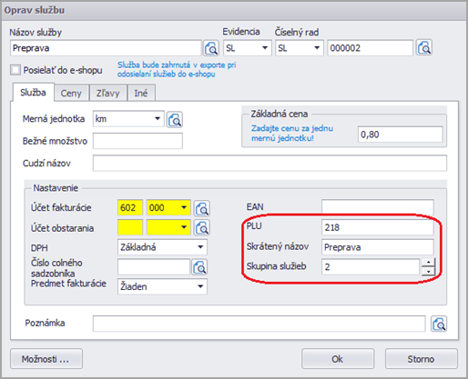Click the Možnosti button
Screen dimensions: 468x379
(x=46, y=359)
